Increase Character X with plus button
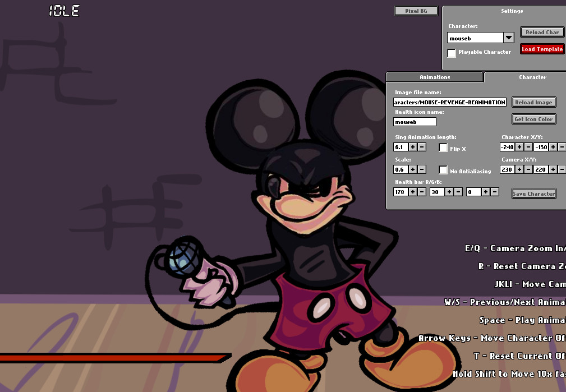The height and width of the screenshot is (392, 566). [x=519, y=147]
